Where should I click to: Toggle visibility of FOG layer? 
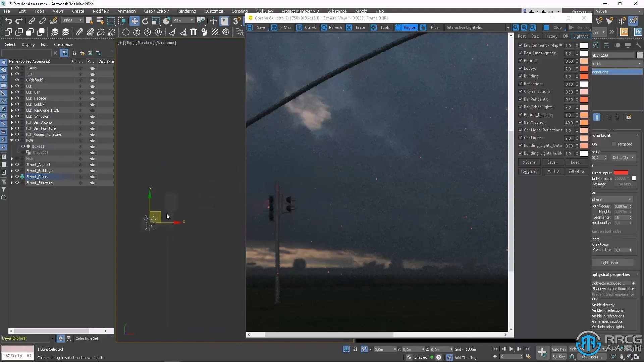(16, 140)
